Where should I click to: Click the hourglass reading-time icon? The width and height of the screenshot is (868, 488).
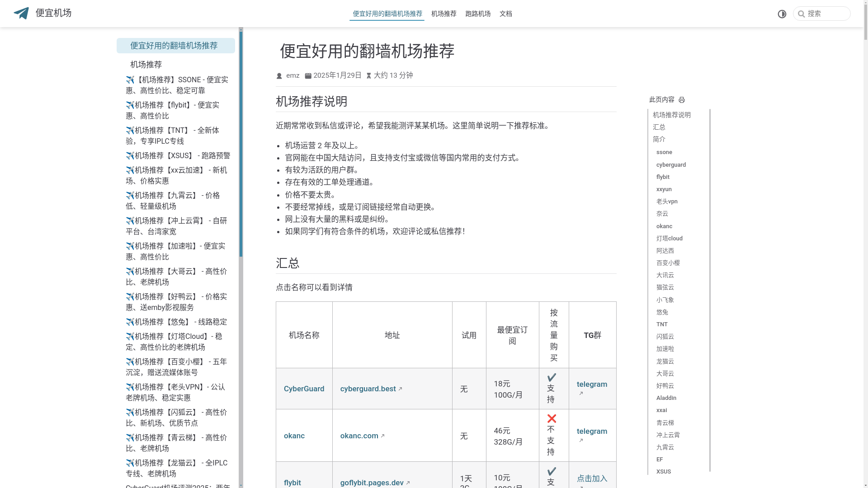click(x=369, y=76)
